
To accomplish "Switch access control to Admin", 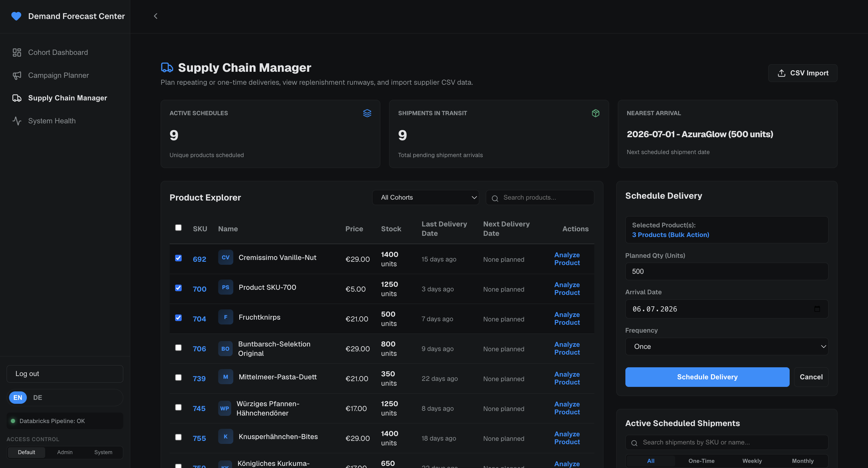I will (x=65, y=452).
